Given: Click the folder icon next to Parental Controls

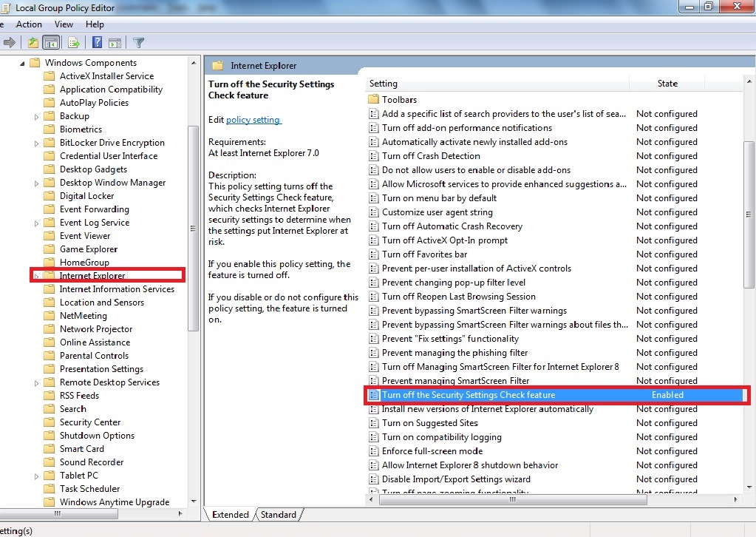Looking at the screenshot, I should [x=50, y=356].
